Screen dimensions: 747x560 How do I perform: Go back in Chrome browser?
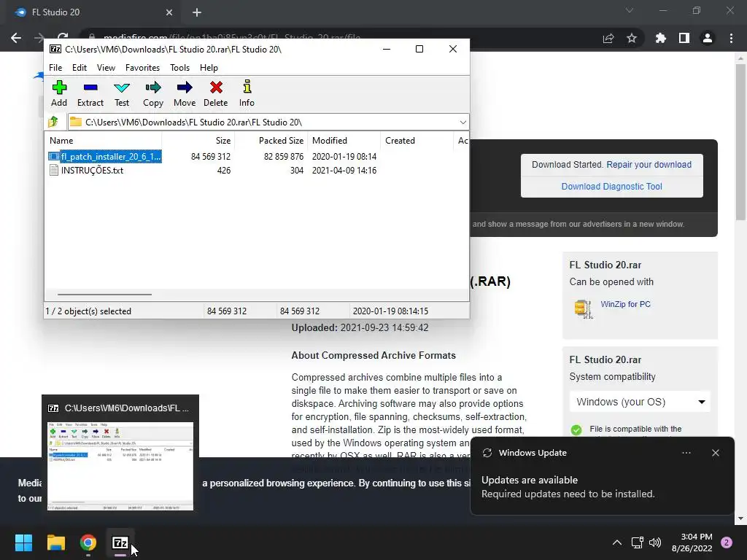[16, 38]
